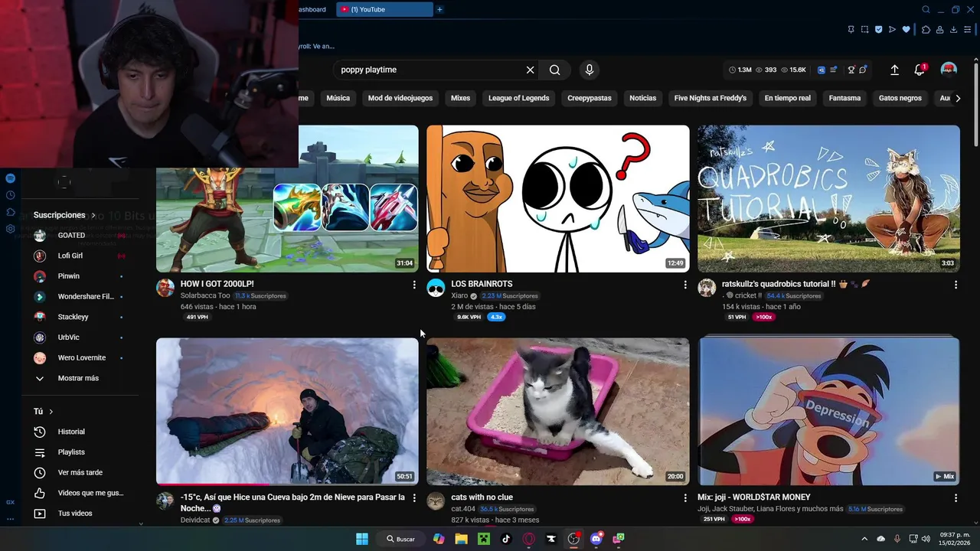Open Tus videos in the sidebar
This screenshot has width=980, height=551.
tap(75, 514)
